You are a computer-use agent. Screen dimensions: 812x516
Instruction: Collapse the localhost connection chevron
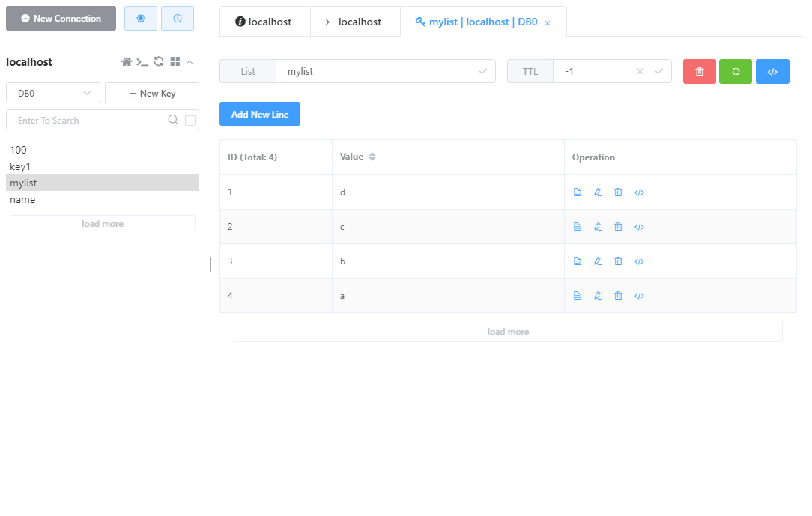[190, 62]
